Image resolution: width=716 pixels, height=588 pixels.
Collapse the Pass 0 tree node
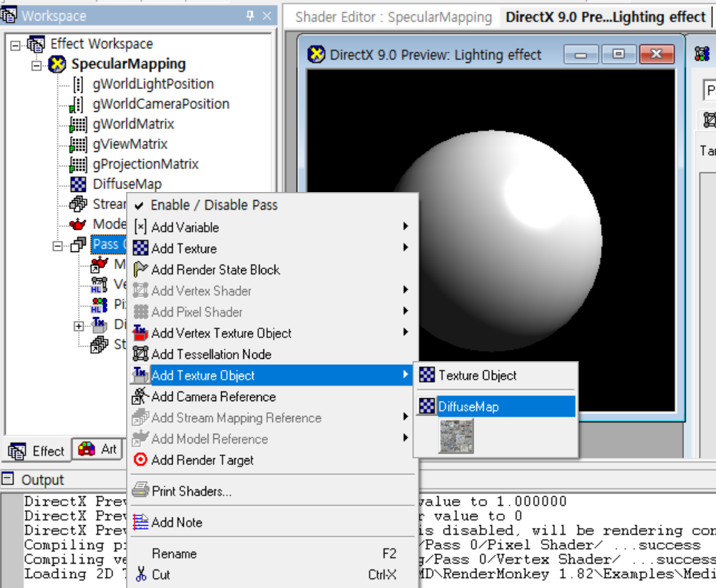coord(58,246)
